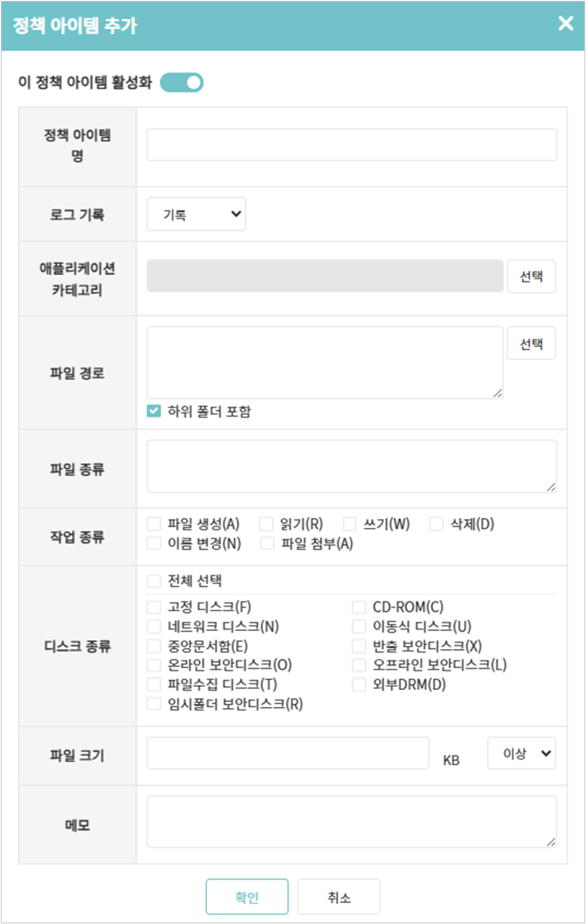
Task: Open the 로그 기록 dropdown
Action: click(x=196, y=214)
